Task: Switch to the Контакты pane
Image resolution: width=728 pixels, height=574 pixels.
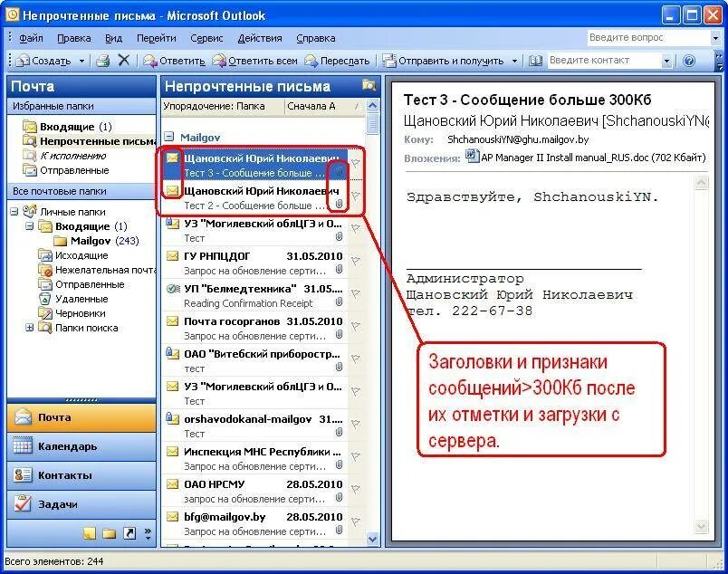Action: tap(81, 475)
